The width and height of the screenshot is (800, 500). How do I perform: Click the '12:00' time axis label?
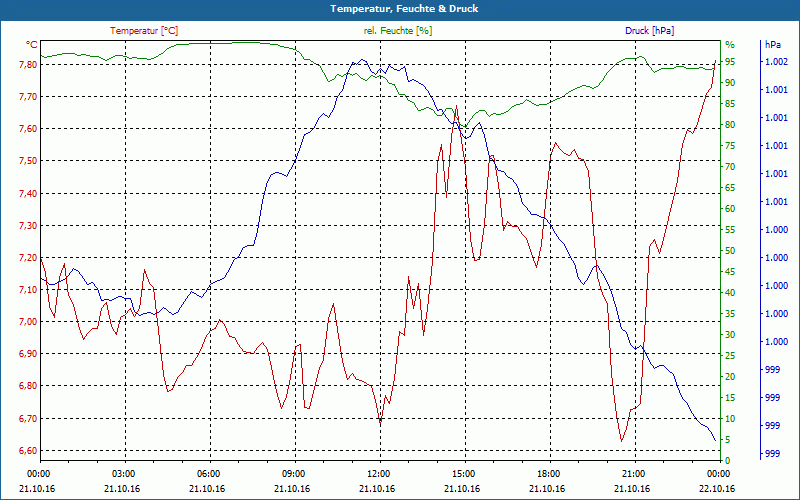coord(378,474)
